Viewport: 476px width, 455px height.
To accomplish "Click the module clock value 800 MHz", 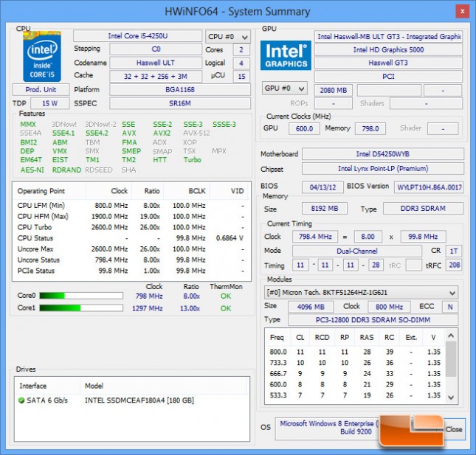I will (389, 307).
